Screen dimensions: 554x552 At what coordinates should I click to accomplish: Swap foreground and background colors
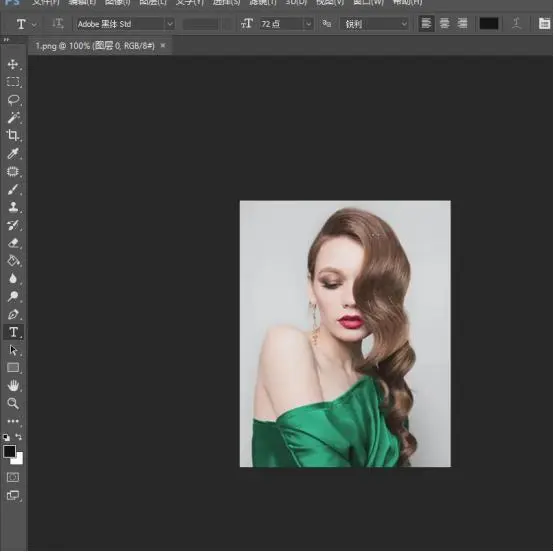(19, 437)
